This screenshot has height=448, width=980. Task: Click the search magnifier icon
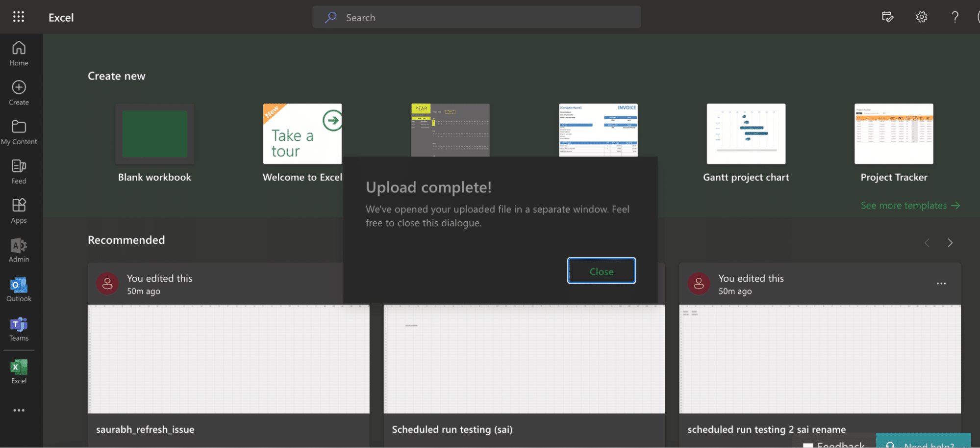(x=331, y=17)
